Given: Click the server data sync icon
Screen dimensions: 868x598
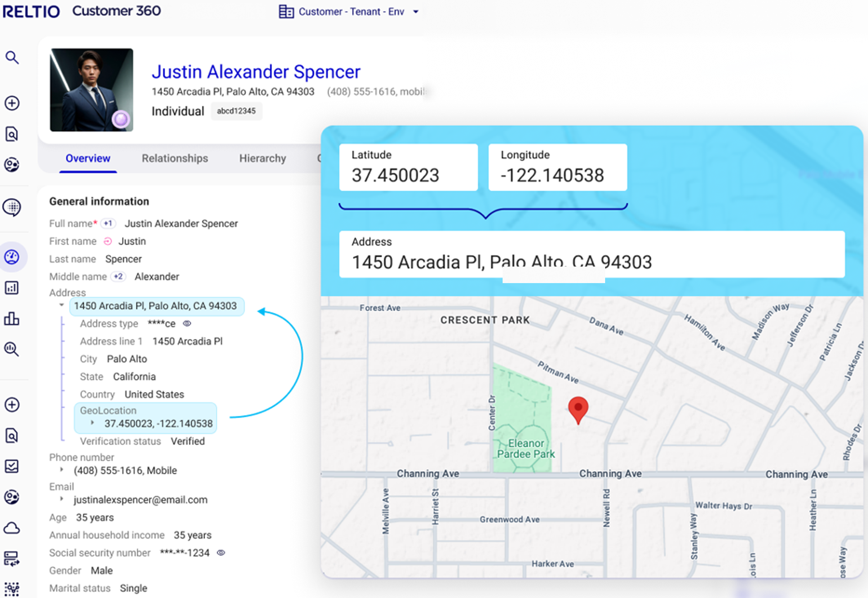Looking at the screenshot, I should tap(12, 558).
